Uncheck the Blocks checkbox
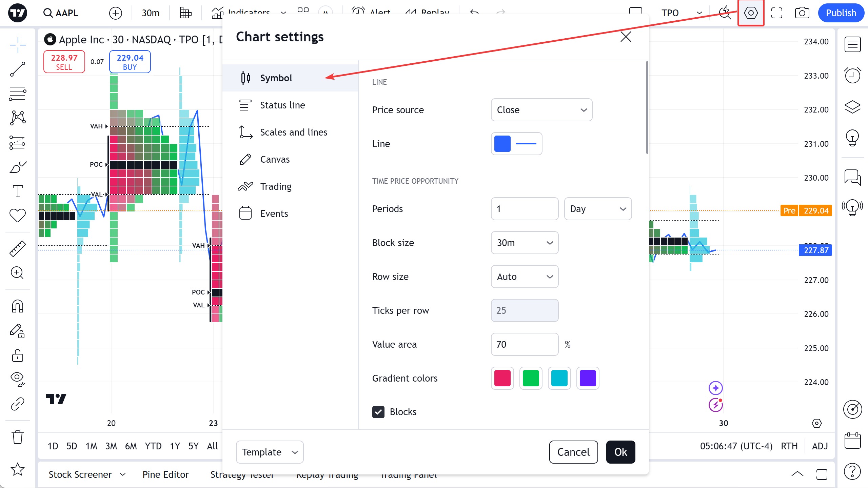The width and height of the screenshot is (868, 488). 378,412
